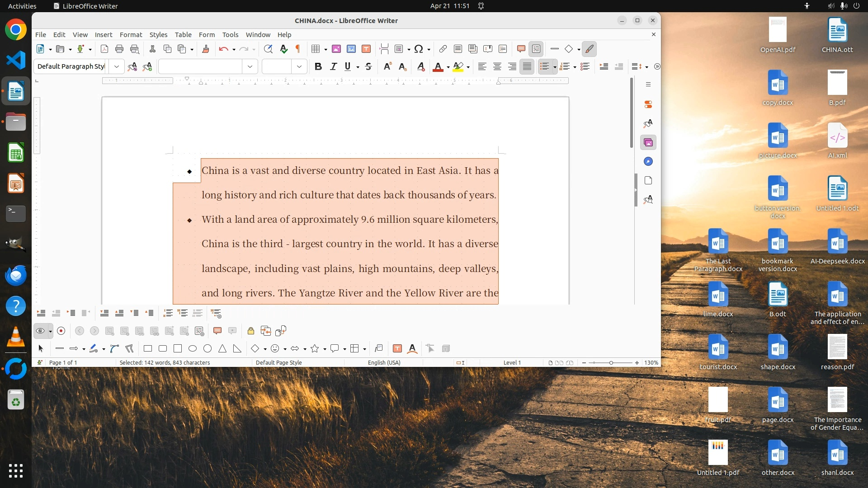Expand the Default Paragraph Style dropdown
The image size is (868, 488).
117,66
